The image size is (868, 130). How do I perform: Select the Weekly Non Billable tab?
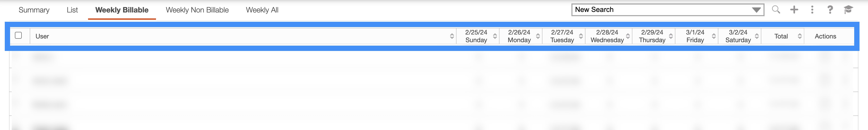197,10
